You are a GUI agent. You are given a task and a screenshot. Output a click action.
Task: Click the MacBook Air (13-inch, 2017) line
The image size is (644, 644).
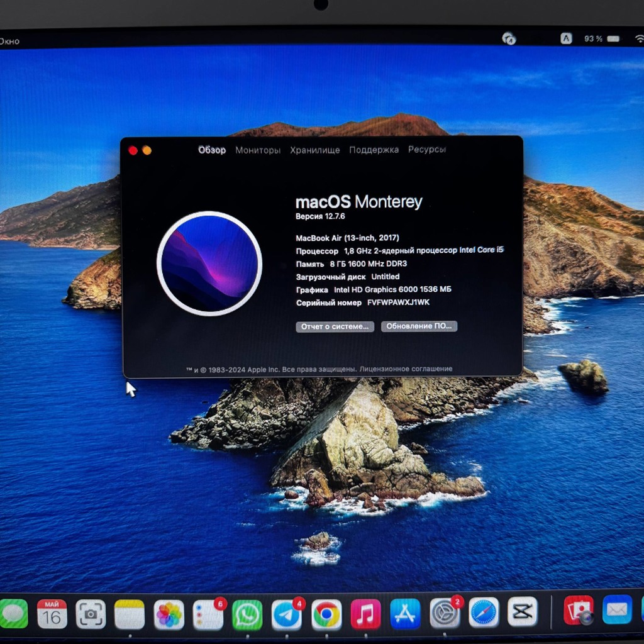347,238
